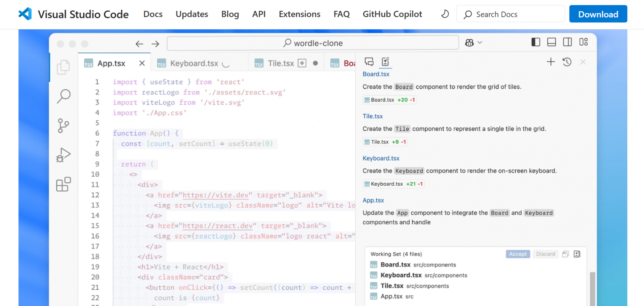
Task: Toggle the primary sidebar visibility
Action: coord(535,42)
